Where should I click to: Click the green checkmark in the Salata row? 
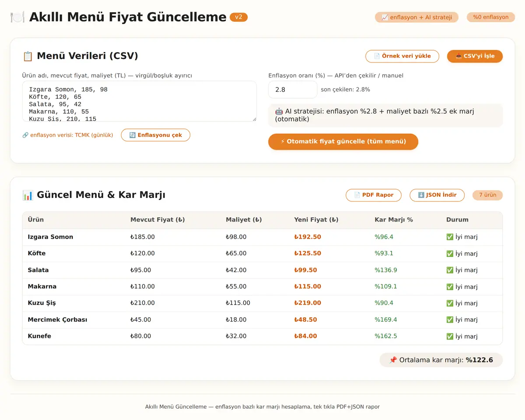[450, 270]
